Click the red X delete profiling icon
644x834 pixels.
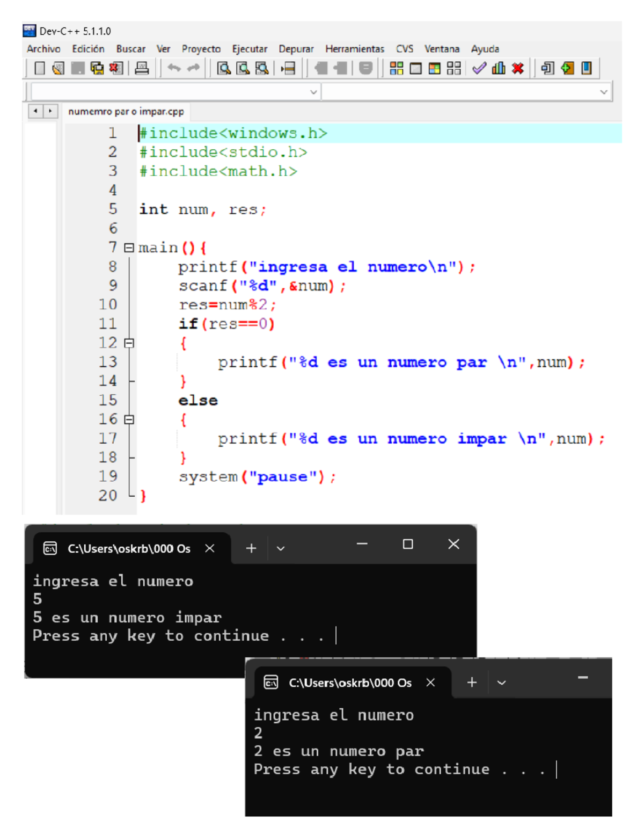(518, 68)
